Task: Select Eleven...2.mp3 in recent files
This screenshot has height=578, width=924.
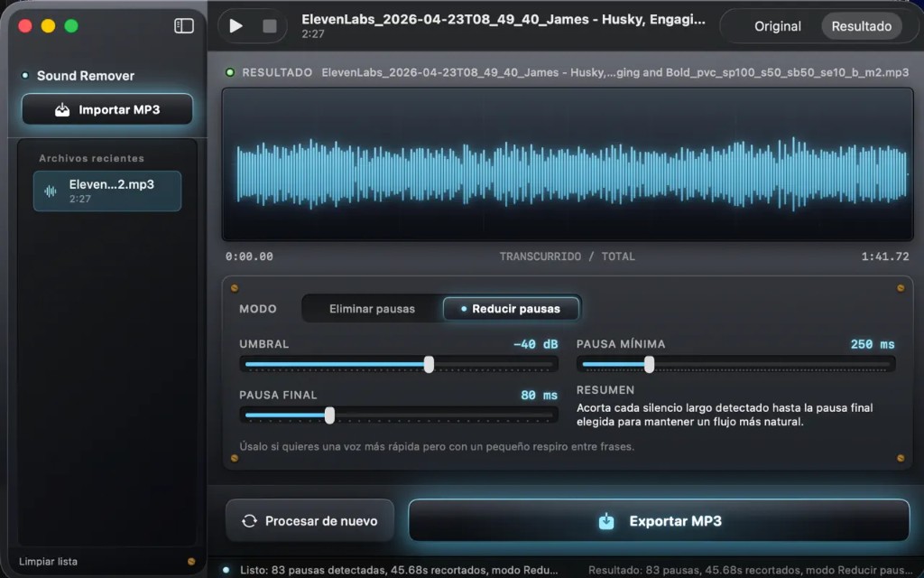Action: (107, 191)
